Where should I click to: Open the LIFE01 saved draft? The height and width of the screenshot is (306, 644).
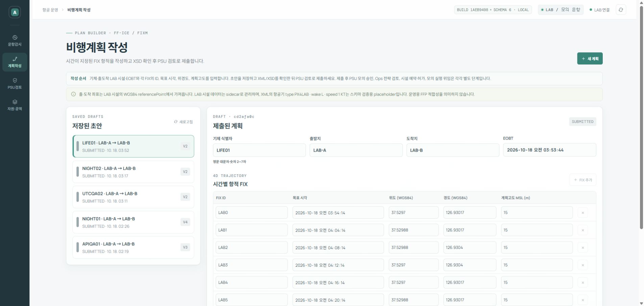tap(133, 146)
